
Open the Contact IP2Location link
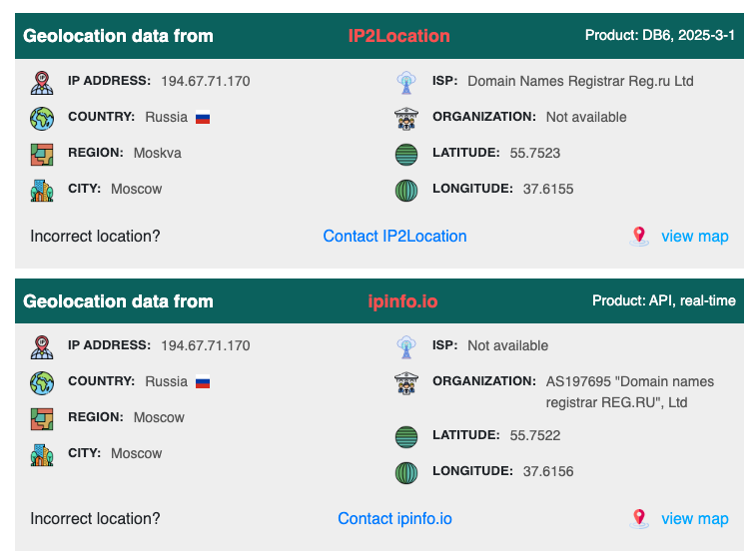(394, 237)
